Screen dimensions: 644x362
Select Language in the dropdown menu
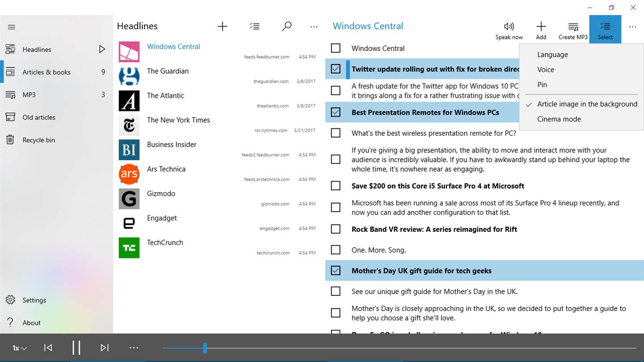552,55
